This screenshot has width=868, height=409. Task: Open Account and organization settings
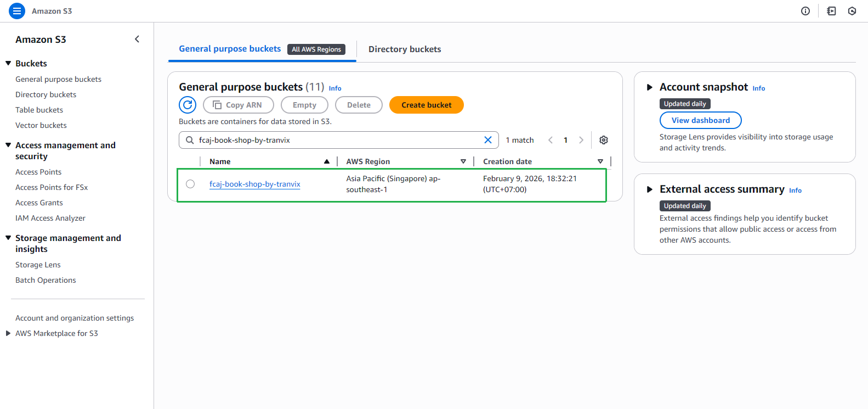click(75, 318)
